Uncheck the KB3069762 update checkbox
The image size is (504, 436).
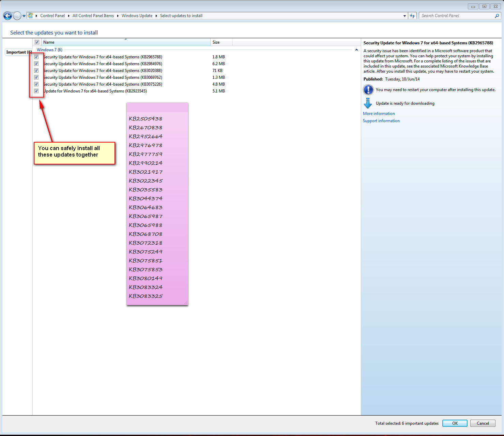point(36,77)
